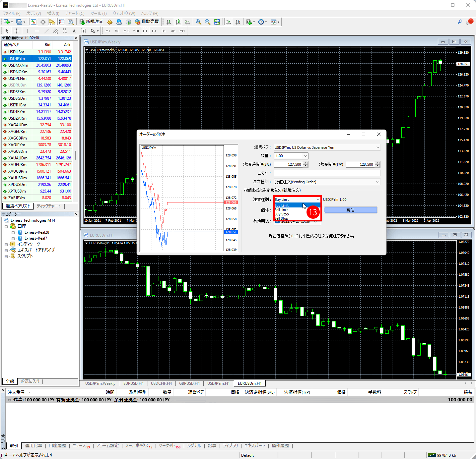The width and height of the screenshot is (476, 459).
Task: Click the zoom out chart icon
Action: (x=208, y=22)
